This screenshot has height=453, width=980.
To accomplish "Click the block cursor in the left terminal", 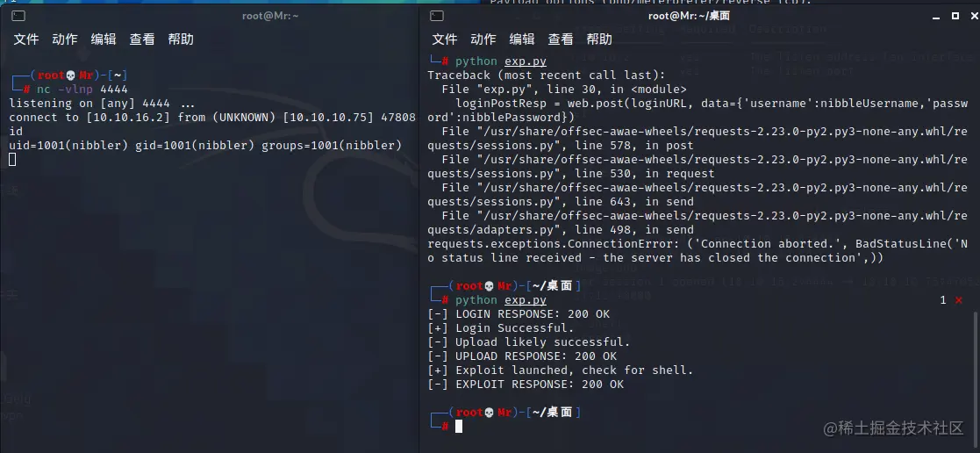I will tap(12, 160).
